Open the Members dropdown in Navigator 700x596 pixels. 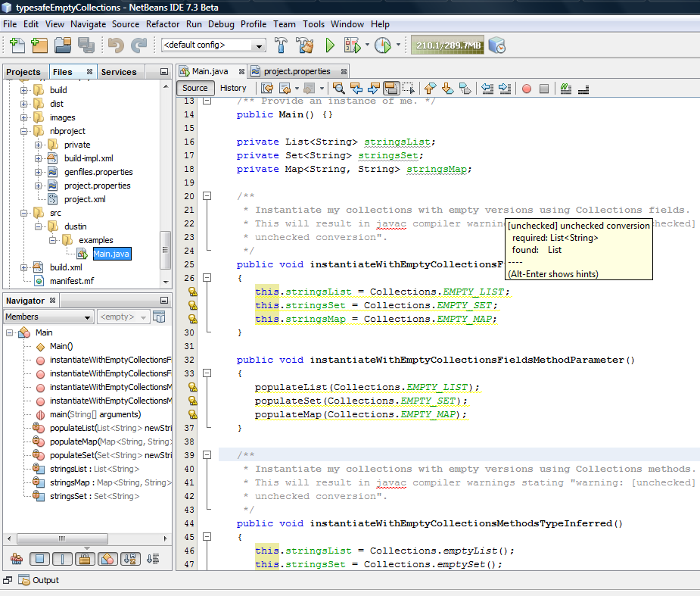coord(48,317)
